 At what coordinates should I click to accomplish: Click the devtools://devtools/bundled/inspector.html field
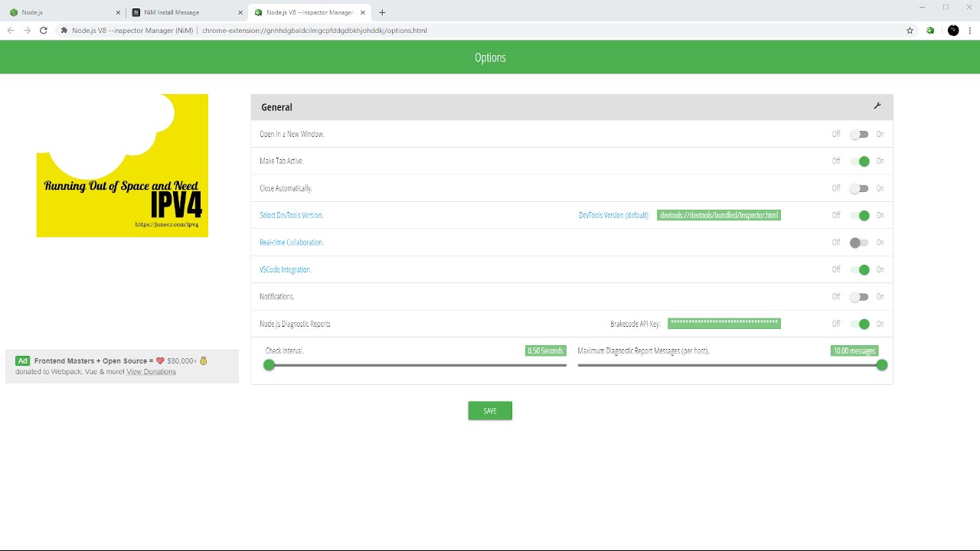[x=719, y=215]
